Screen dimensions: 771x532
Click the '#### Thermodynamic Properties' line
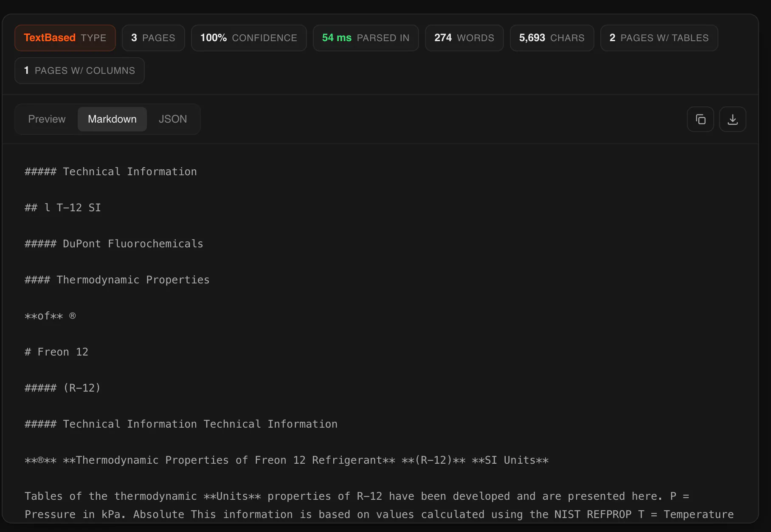pos(117,280)
